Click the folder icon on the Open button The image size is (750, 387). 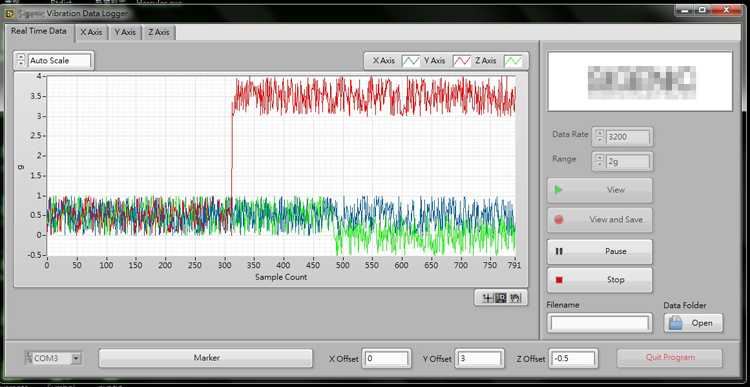click(675, 323)
